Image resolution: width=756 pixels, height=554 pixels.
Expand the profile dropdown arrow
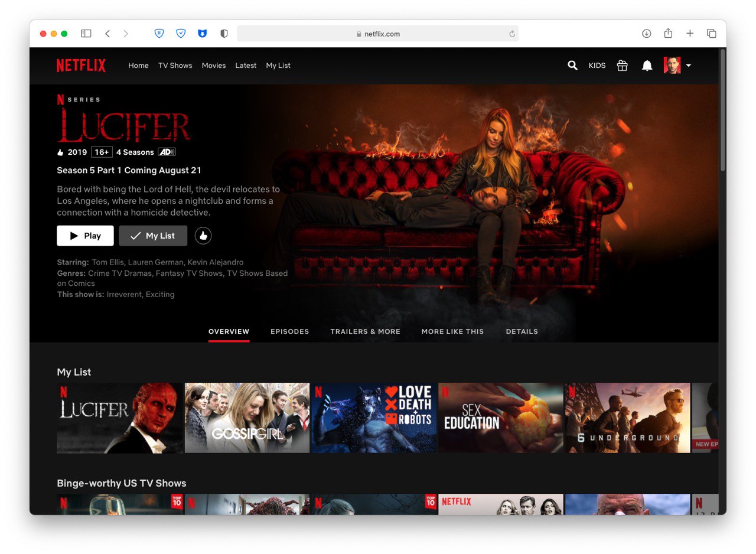click(x=689, y=66)
